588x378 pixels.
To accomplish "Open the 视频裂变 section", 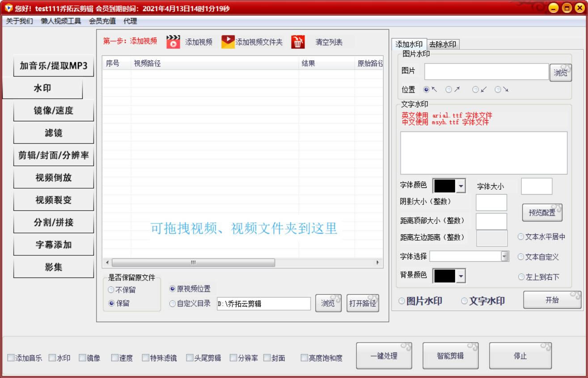I will click(54, 200).
